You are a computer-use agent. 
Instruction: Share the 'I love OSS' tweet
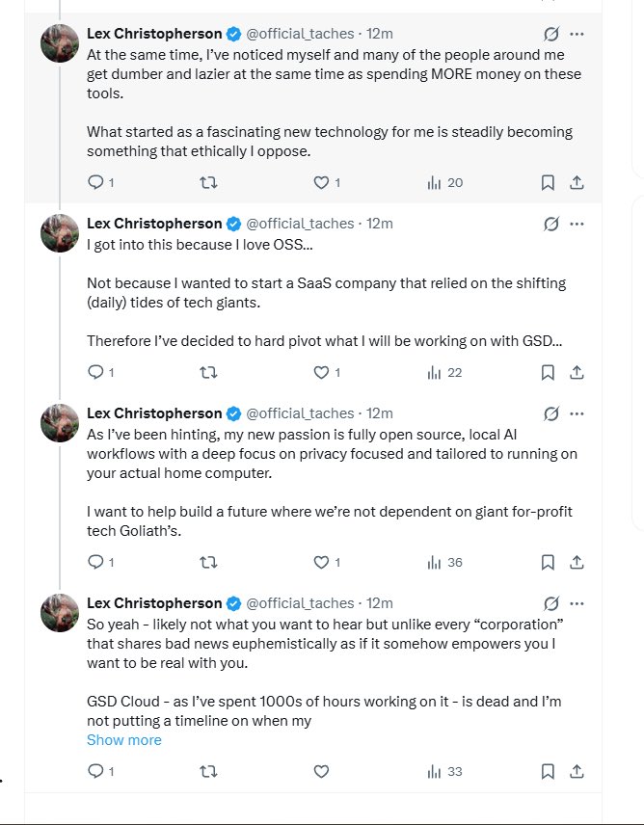click(577, 373)
